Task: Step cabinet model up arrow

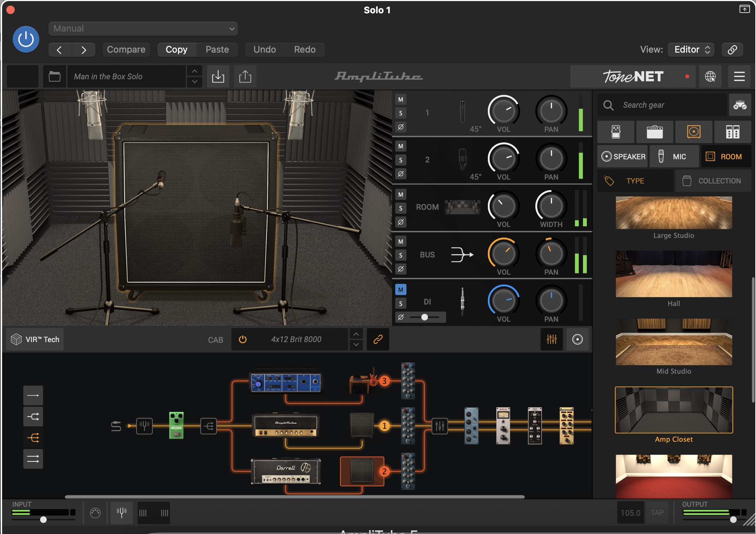Action: pos(356,334)
